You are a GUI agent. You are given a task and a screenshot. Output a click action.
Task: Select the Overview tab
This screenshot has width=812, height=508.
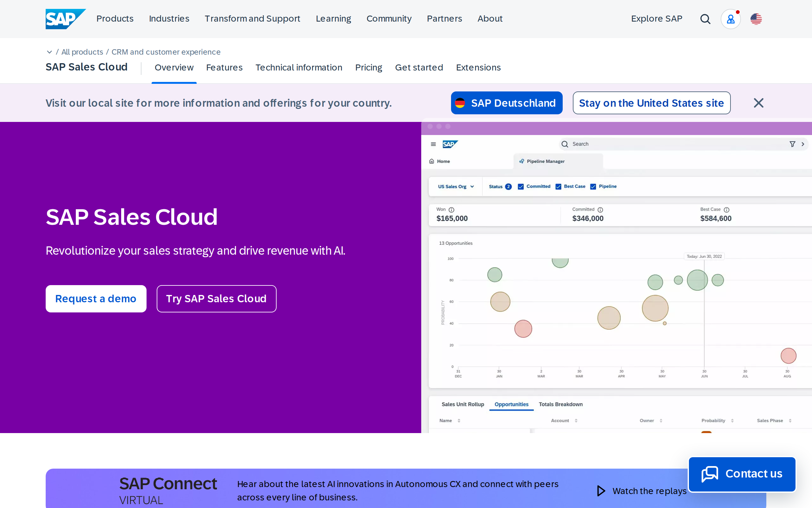click(174, 68)
